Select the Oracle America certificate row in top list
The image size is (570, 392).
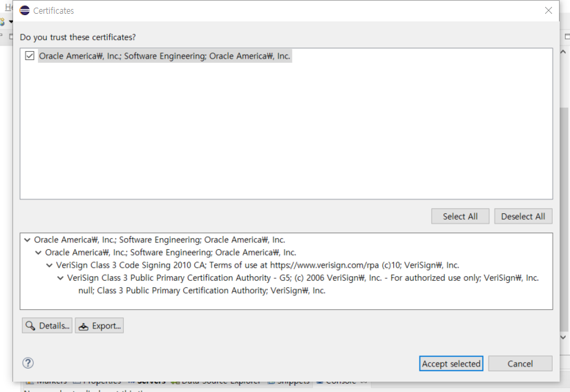point(164,56)
